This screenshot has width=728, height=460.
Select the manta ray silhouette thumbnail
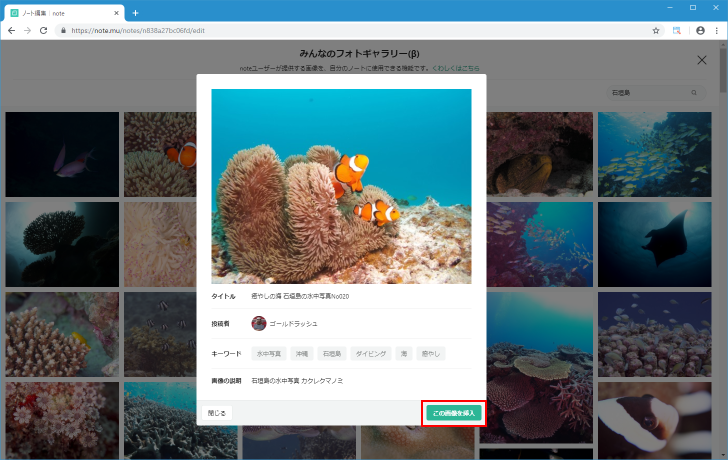tap(655, 244)
